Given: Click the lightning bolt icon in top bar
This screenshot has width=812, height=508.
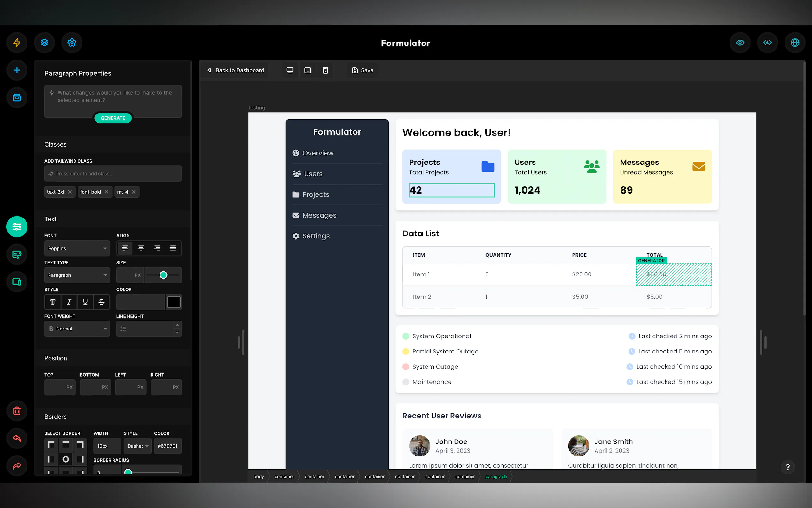Looking at the screenshot, I should click(x=17, y=43).
